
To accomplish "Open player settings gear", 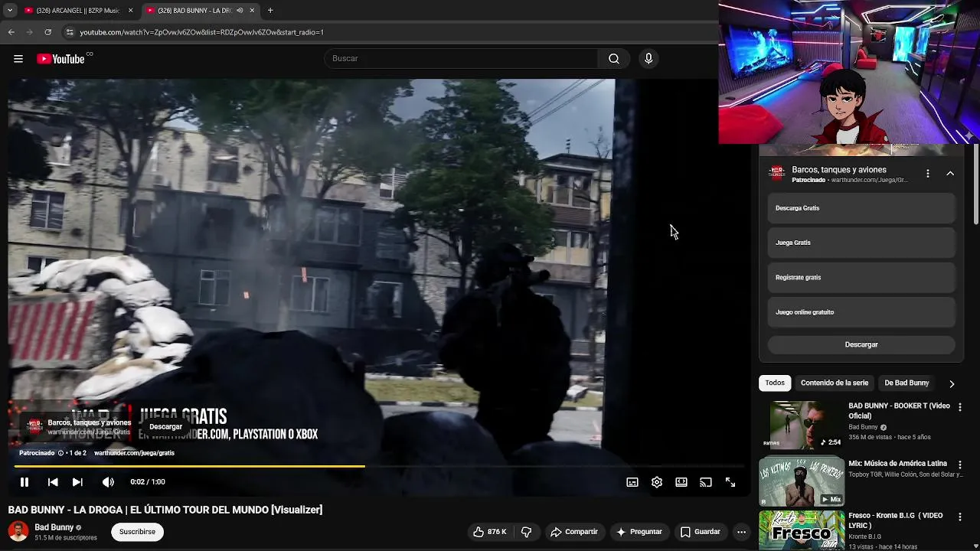I will point(657,482).
